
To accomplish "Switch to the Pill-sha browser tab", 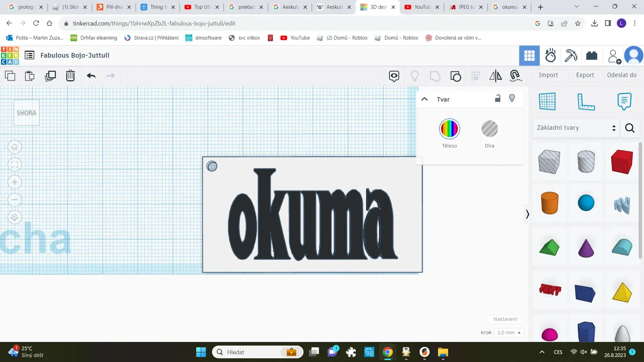I will 114,7.
